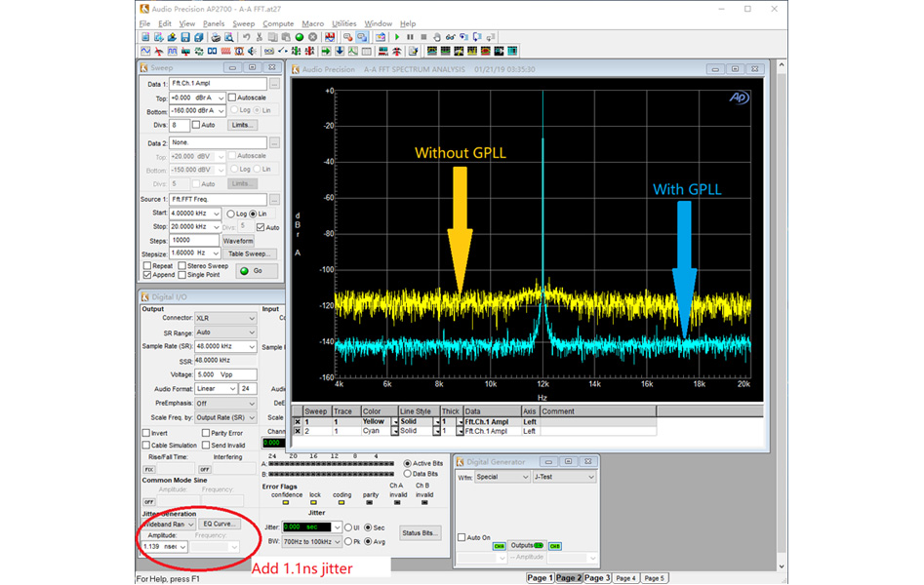Tick the Single Point checkbox
Image resolution: width=924 pixels, height=585 pixels.
[x=182, y=275]
